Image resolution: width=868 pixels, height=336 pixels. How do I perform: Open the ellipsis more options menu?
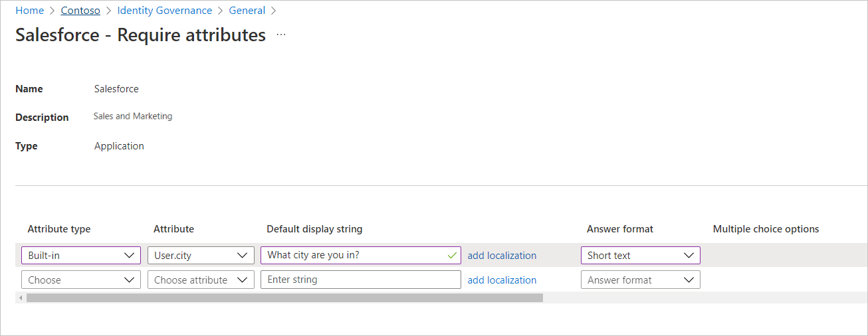pos(281,35)
